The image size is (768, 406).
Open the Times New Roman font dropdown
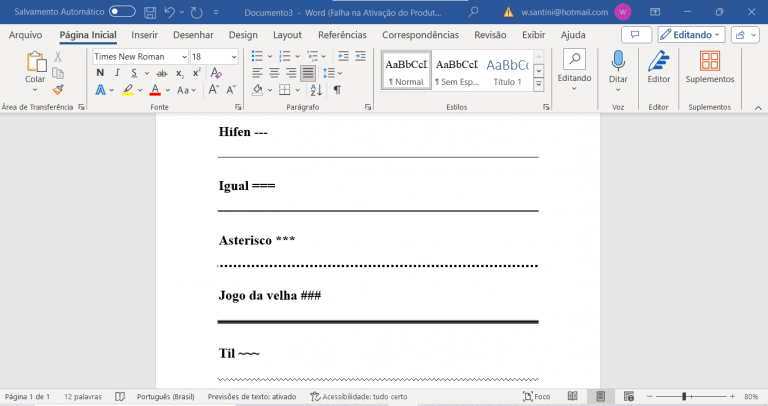click(183, 57)
